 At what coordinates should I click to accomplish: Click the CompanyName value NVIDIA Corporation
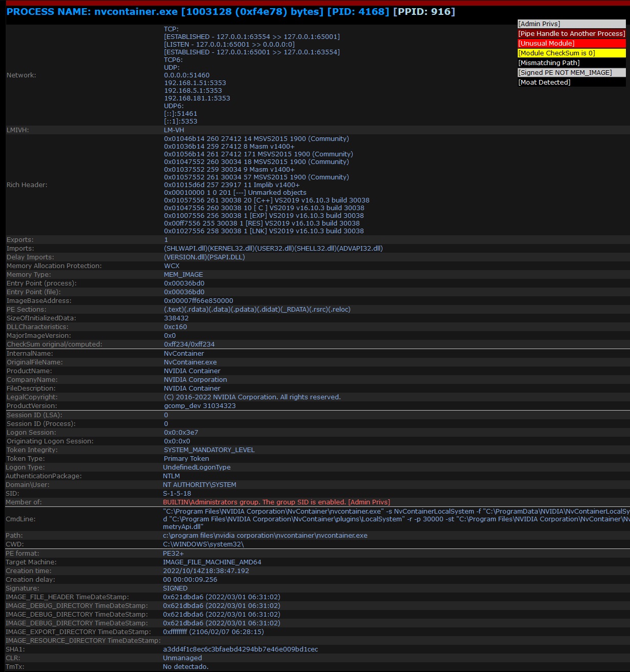(195, 380)
